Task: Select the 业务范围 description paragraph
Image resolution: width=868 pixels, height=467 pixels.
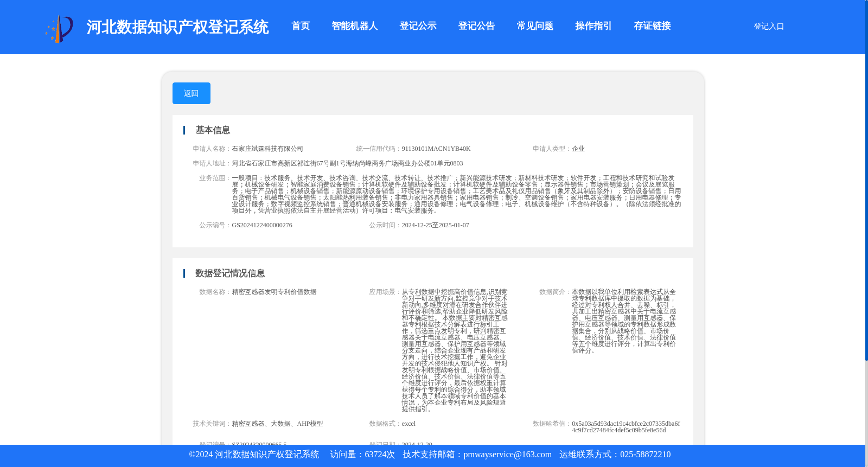Action: click(456, 194)
